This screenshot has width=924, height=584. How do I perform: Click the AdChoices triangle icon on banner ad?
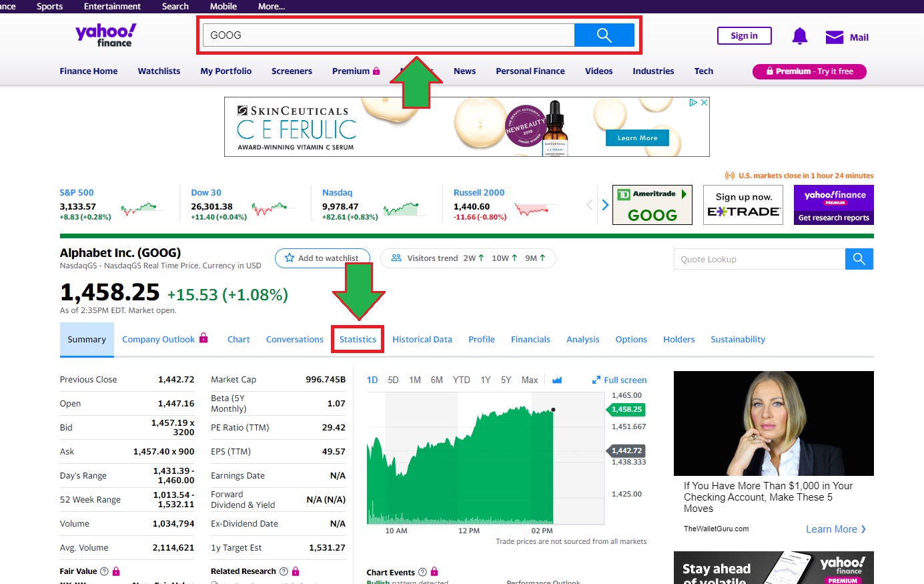pyautogui.click(x=693, y=103)
